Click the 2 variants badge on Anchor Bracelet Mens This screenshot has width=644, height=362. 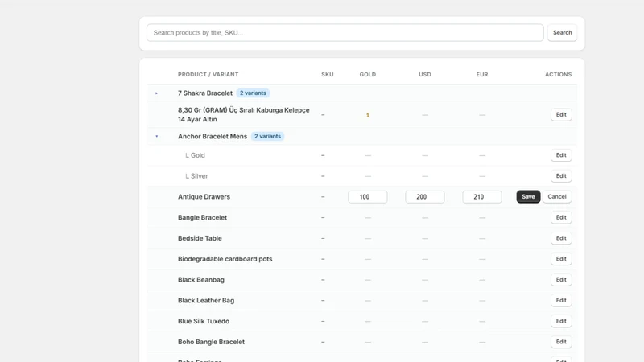(x=267, y=136)
